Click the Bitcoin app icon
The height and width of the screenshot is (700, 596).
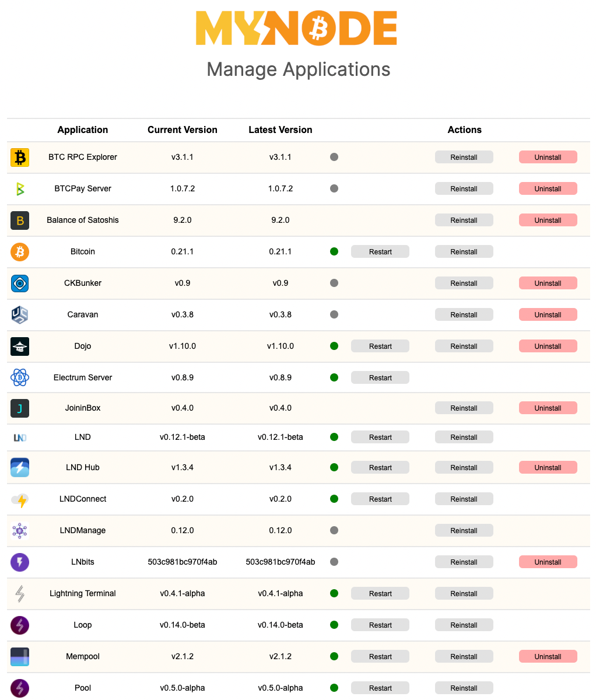click(20, 252)
